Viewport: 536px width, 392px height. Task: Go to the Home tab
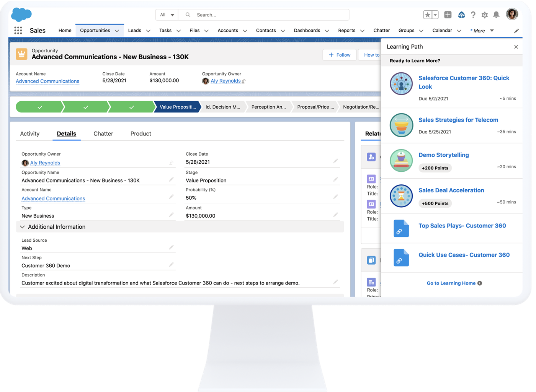click(65, 31)
